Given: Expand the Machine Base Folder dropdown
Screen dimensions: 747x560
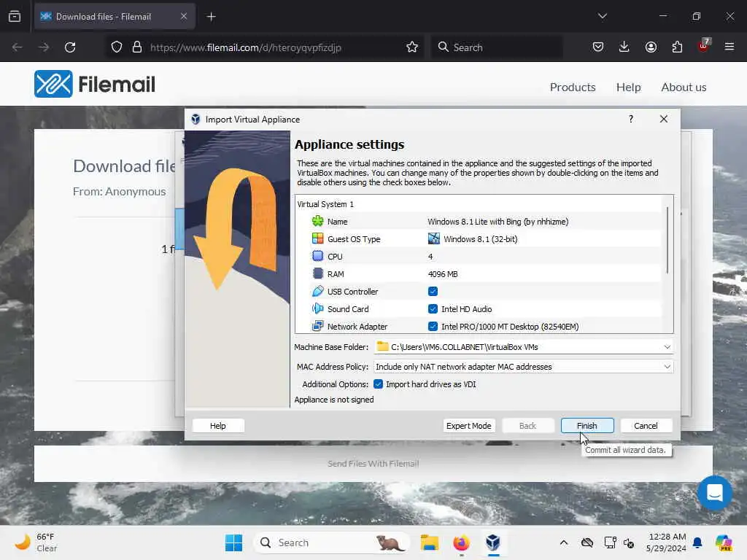Looking at the screenshot, I should (x=667, y=346).
